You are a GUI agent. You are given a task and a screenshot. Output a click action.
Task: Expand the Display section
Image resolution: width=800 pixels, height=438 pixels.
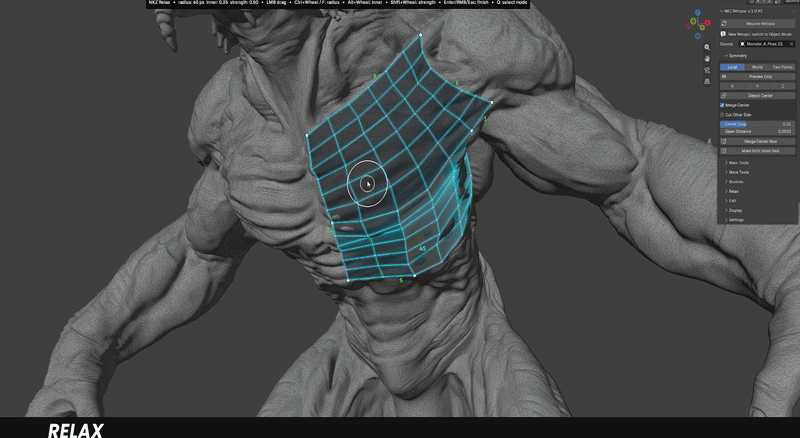(734, 210)
